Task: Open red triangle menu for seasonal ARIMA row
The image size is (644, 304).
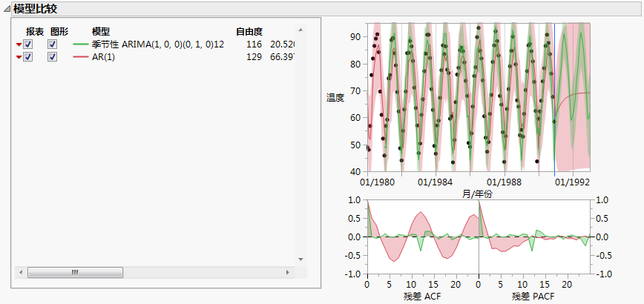Action: pos(19,44)
